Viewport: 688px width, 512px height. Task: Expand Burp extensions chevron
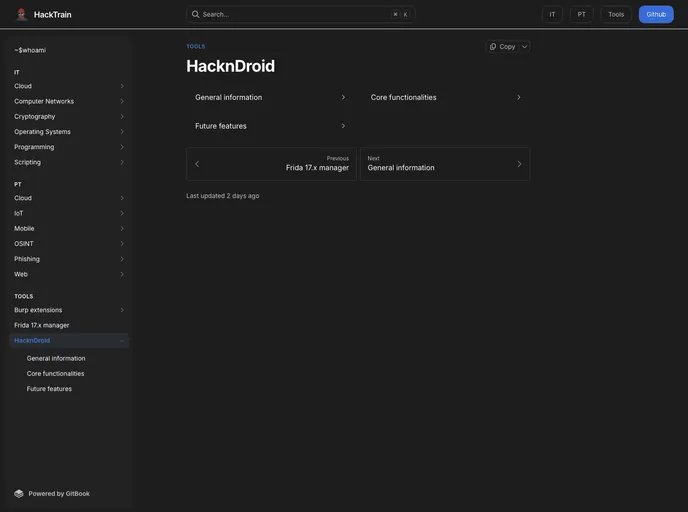point(122,310)
